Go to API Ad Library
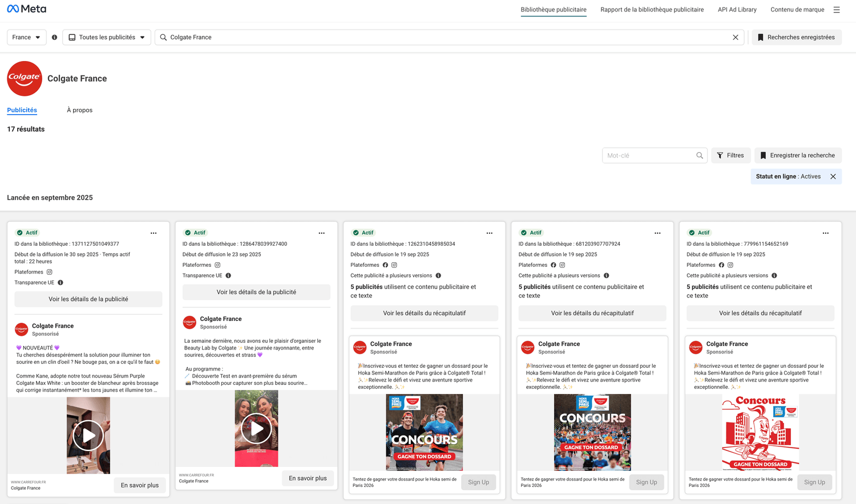The image size is (856, 504). tap(737, 10)
